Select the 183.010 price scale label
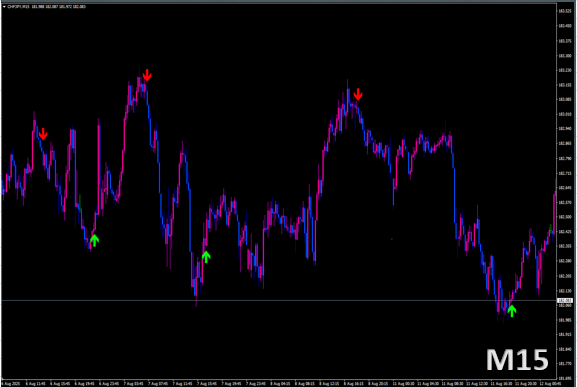Image resolution: width=577 pixels, height=387 pixels. click(565, 114)
